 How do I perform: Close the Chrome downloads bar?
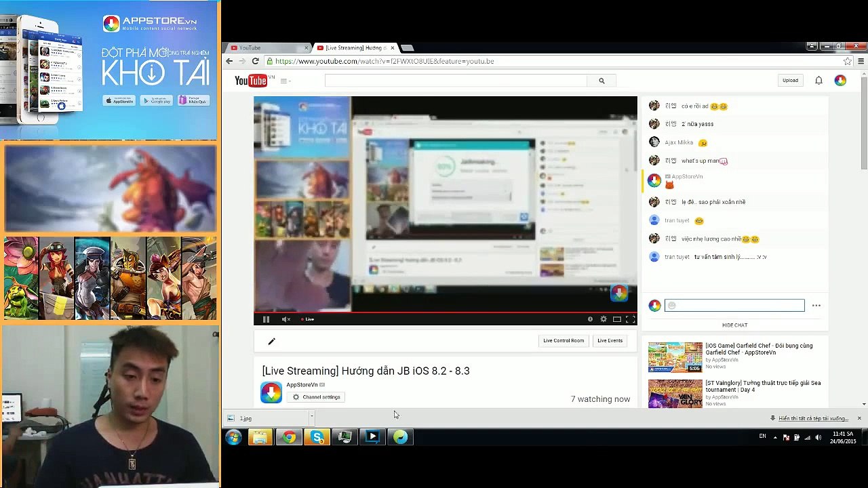coord(859,418)
